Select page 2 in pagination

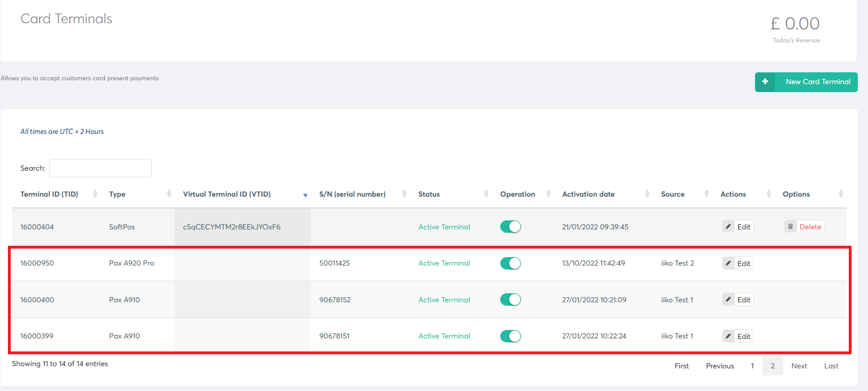[772, 366]
